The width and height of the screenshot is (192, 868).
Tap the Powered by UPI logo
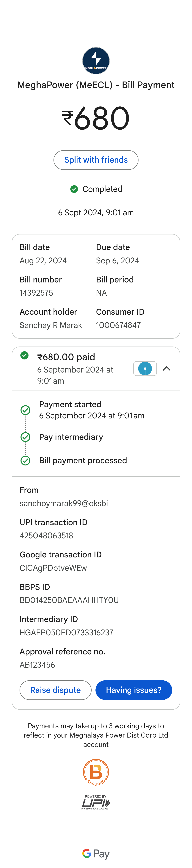[x=96, y=802]
